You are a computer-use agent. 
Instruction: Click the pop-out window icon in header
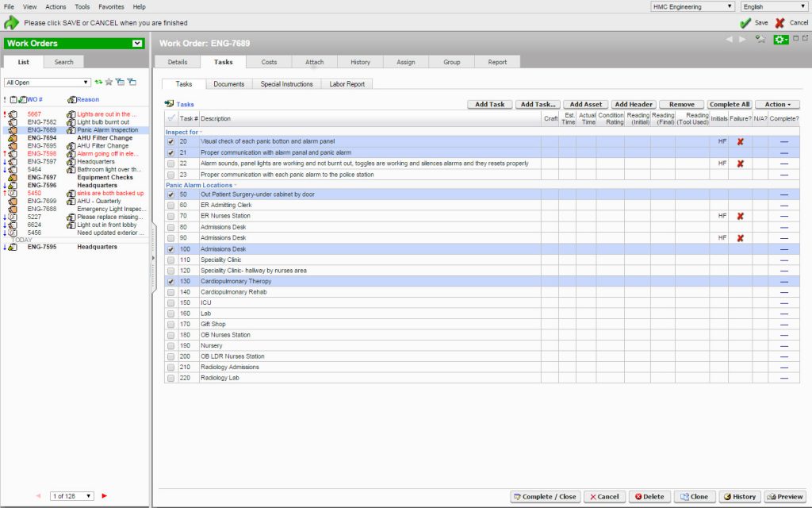(806, 38)
